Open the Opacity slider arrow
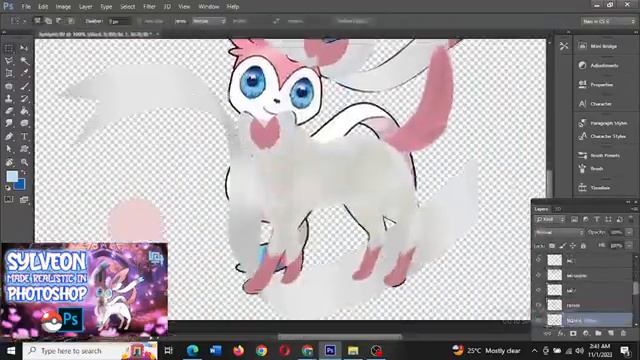The width and height of the screenshot is (640, 360). [x=629, y=232]
